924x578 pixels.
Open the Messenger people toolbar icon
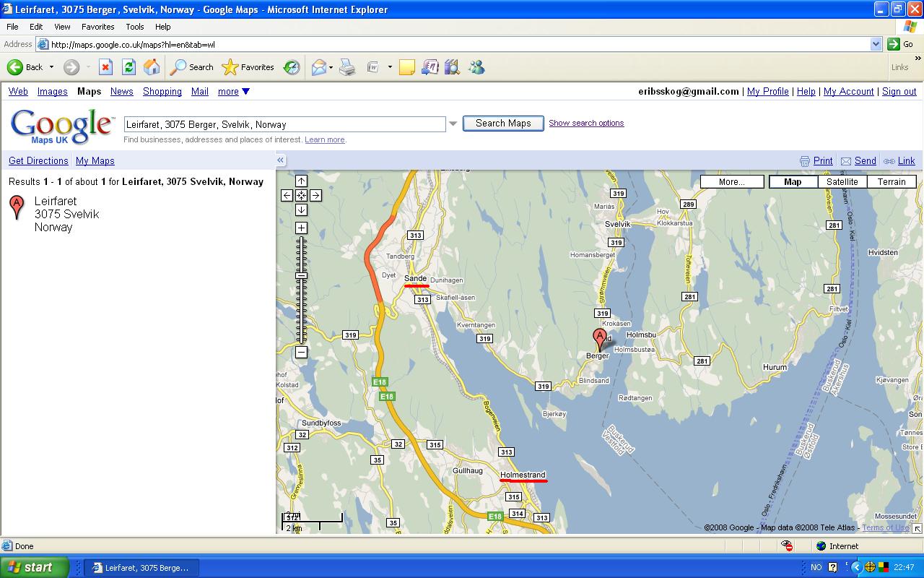tap(476, 67)
